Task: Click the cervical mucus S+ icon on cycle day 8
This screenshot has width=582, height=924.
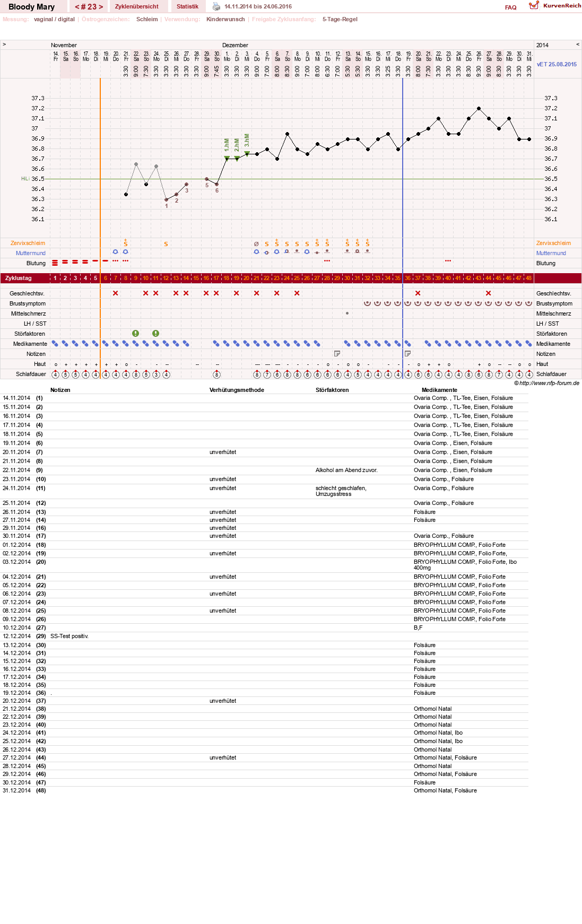Action: point(126,243)
